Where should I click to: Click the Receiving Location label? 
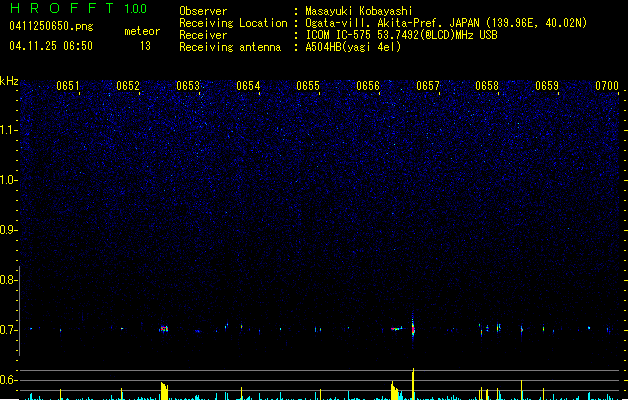(x=233, y=23)
